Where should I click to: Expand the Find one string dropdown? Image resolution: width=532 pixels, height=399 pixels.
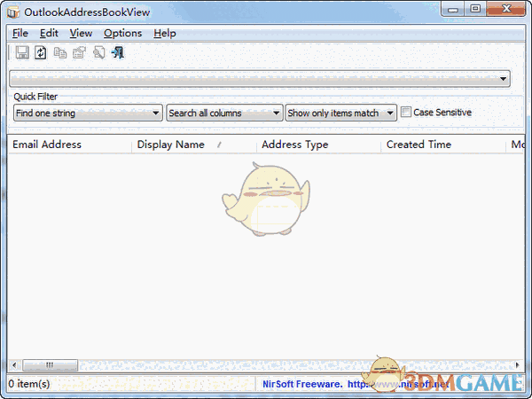(88, 113)
